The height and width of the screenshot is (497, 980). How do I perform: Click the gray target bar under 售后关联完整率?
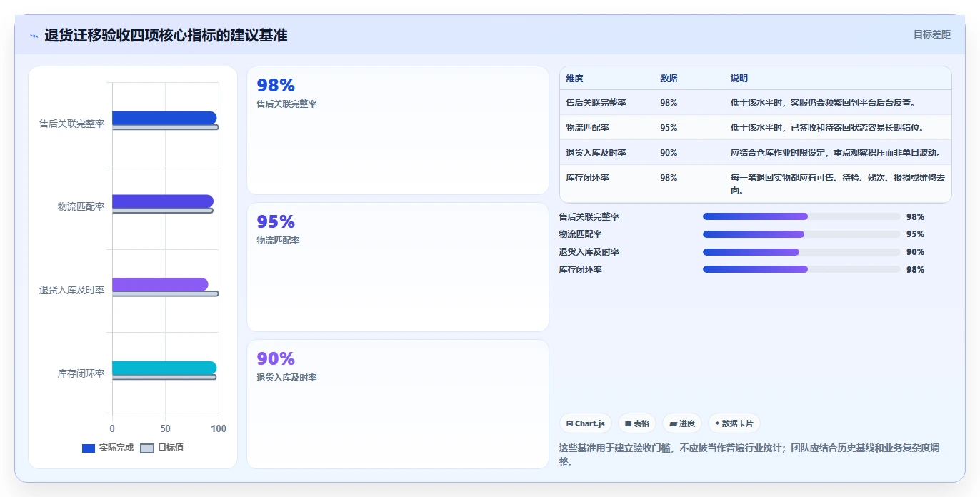165,127
